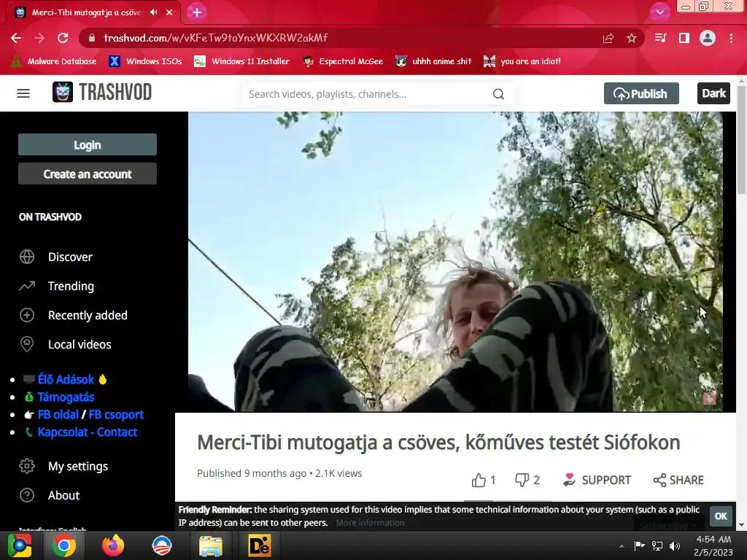Click the Trashvod logo
This screenshot has height=560, width=747.
tap(102, 93)
